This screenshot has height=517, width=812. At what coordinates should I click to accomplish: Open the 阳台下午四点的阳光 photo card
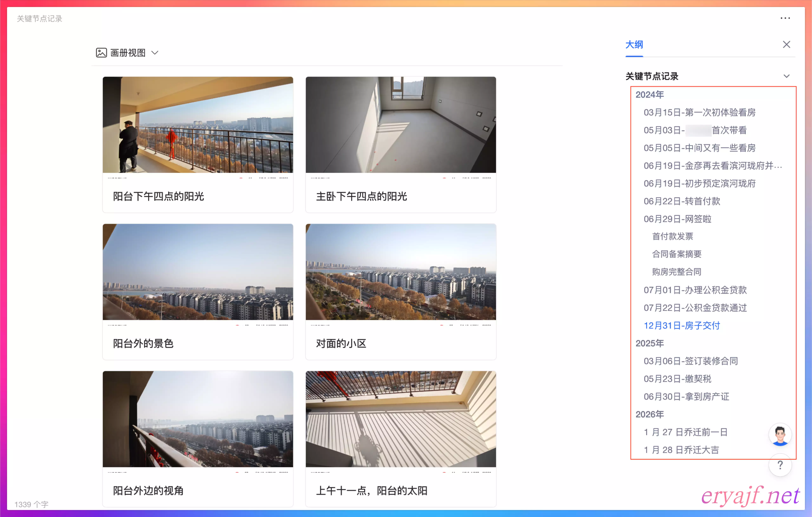[x=198, y=125]
